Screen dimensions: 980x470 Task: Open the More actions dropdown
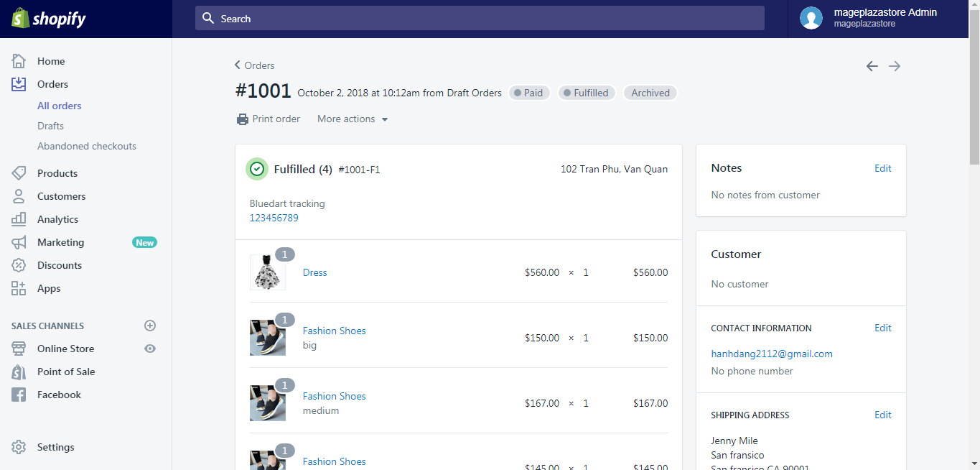pyautogui.click(x=353, y=119)
